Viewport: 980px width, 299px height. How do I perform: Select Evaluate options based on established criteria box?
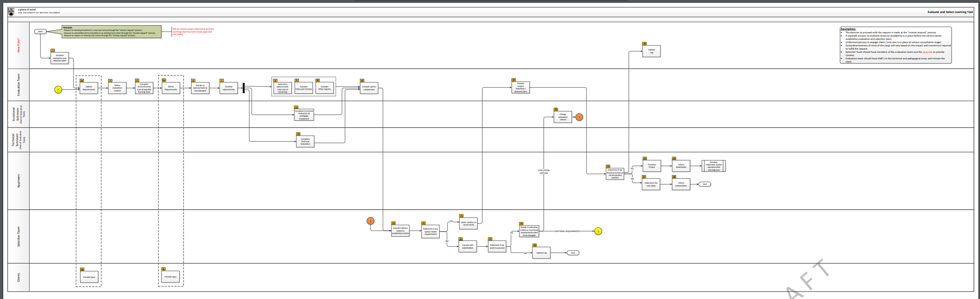click(x=400, y=231)
